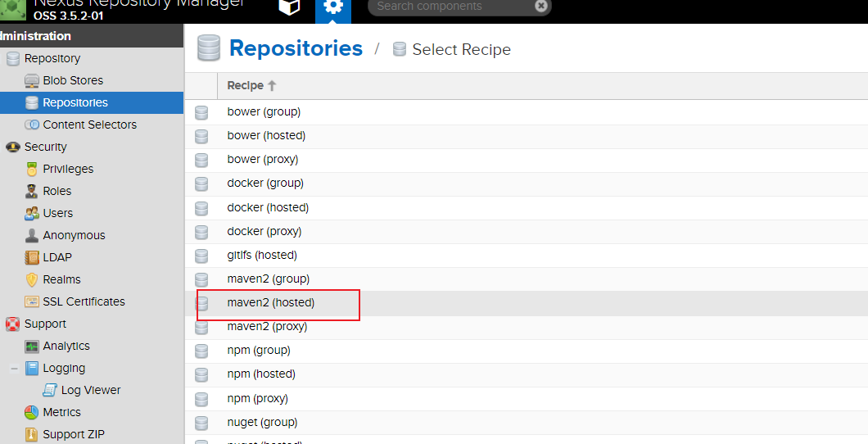Click the Users icon in sidebar
868x444 pixels.
32,213
